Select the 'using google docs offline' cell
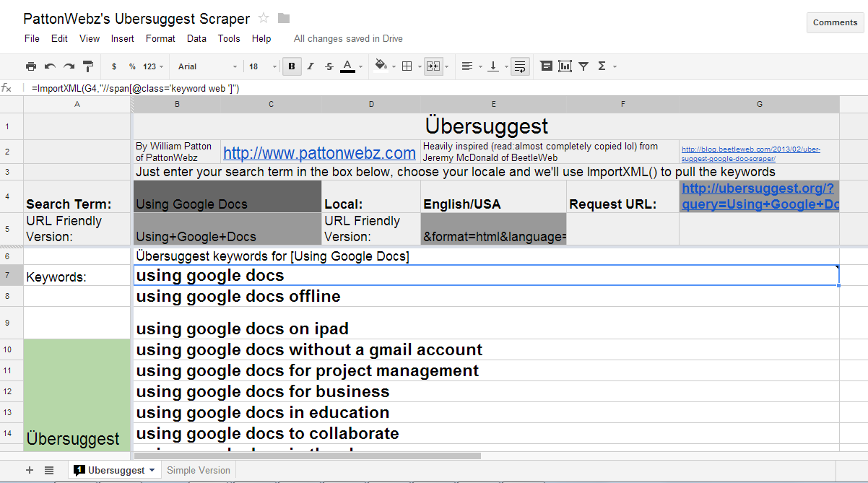The image size is (868, 483). (x=238, y=297)
